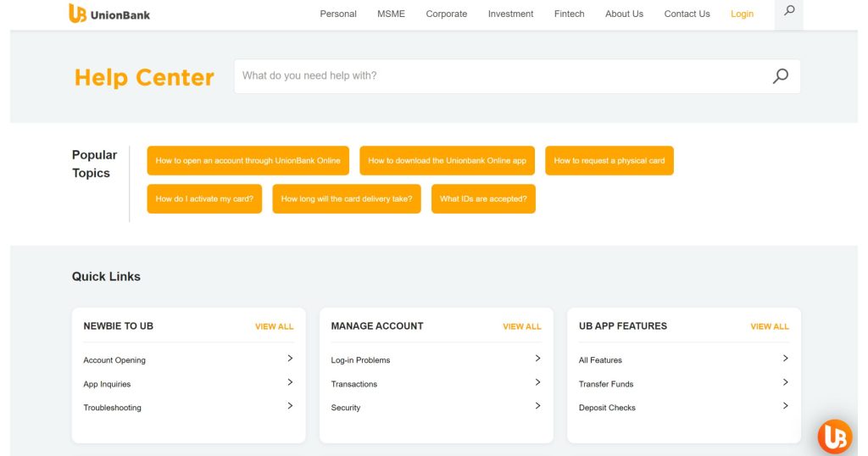This screenshot has height=456, width=868.
Task: Open the Security link
Action: 346,408
